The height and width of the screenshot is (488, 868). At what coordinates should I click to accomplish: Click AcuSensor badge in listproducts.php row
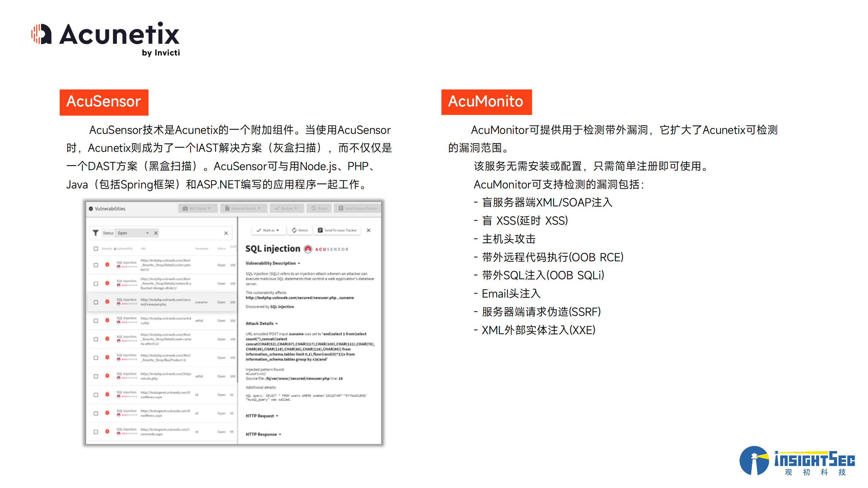pyautogui.click(x=127, y=378)
